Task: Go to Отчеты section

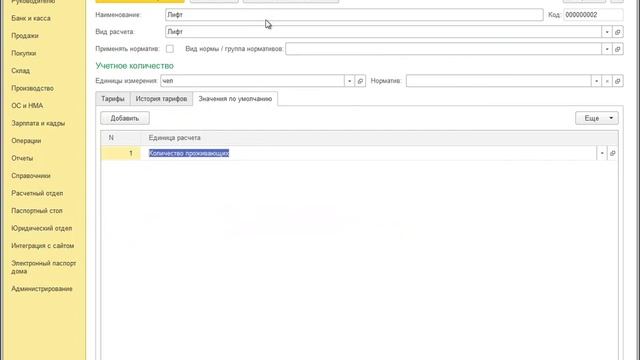Action: [x=22, y=158]
